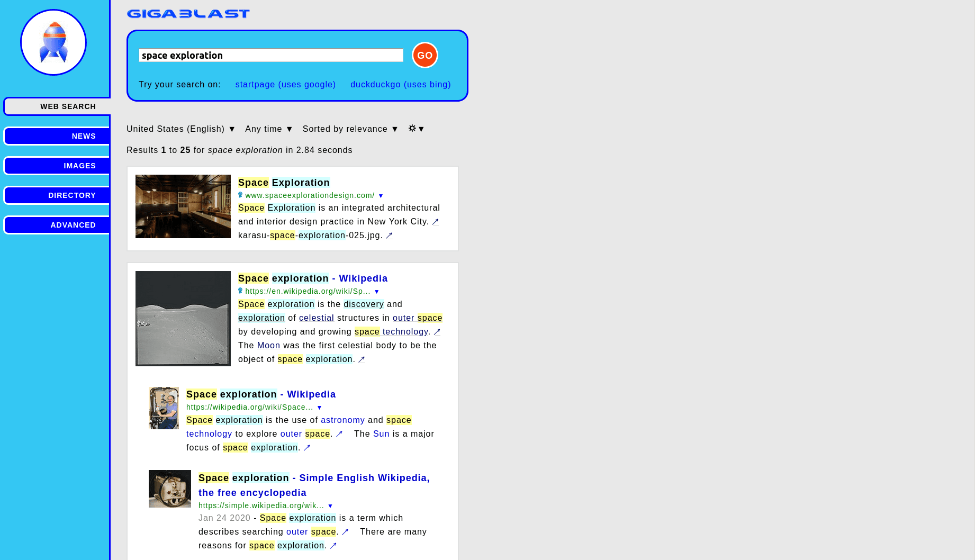
Task: Click arrow icon after 'space technology.' snippet
Action: [437, 332]
